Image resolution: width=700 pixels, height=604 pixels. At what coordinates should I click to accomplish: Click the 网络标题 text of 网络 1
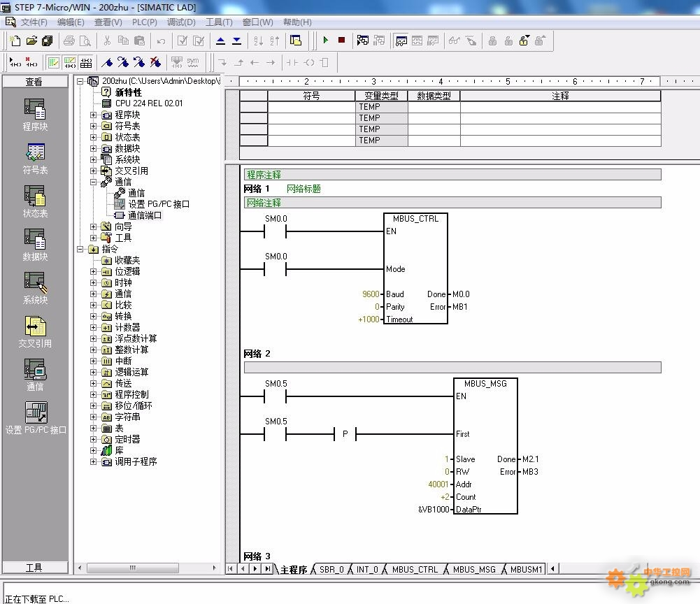click(x=303, y=189)
